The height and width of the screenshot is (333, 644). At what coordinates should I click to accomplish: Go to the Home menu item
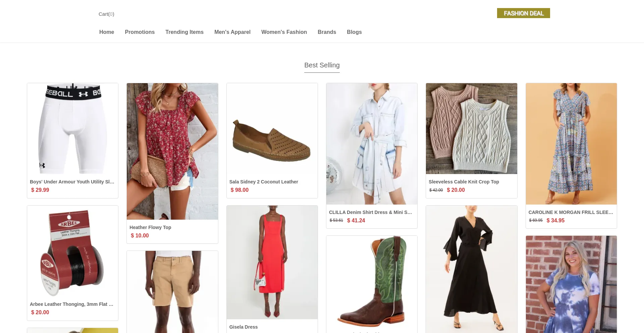pyautogui.click(x=107, y=32)
